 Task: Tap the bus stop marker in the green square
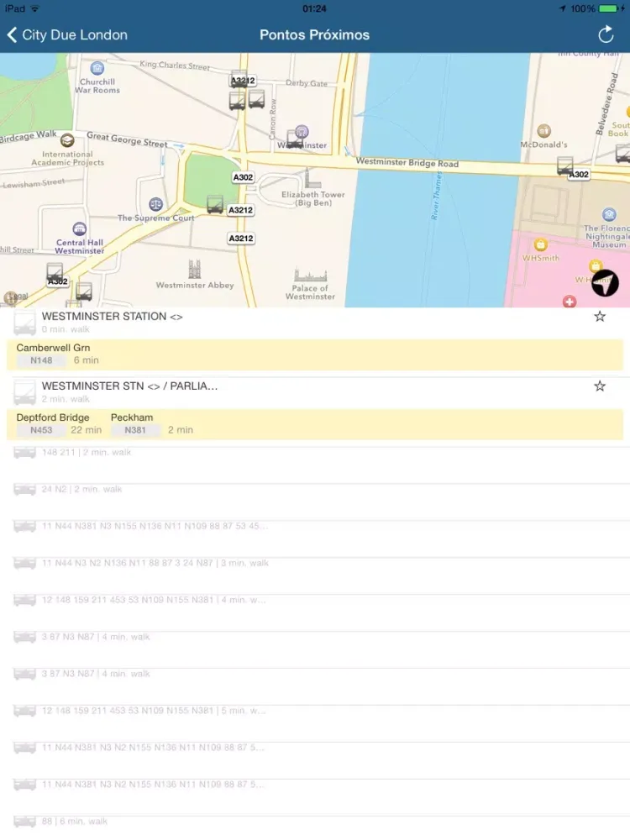coord(215,204)
